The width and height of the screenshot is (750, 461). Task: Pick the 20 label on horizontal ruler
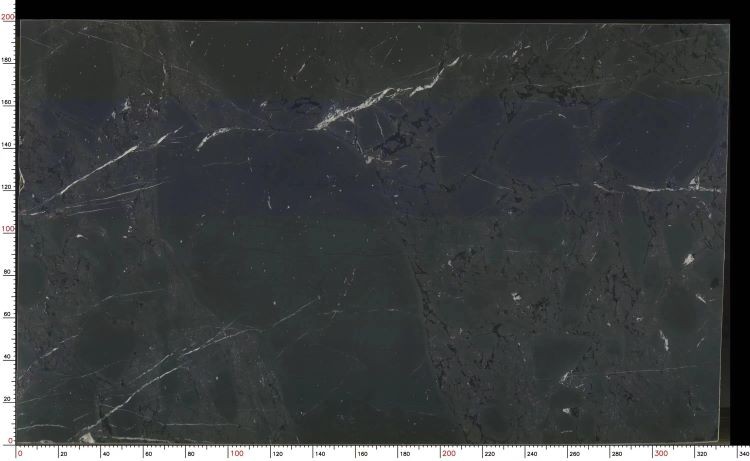point(64,453)
